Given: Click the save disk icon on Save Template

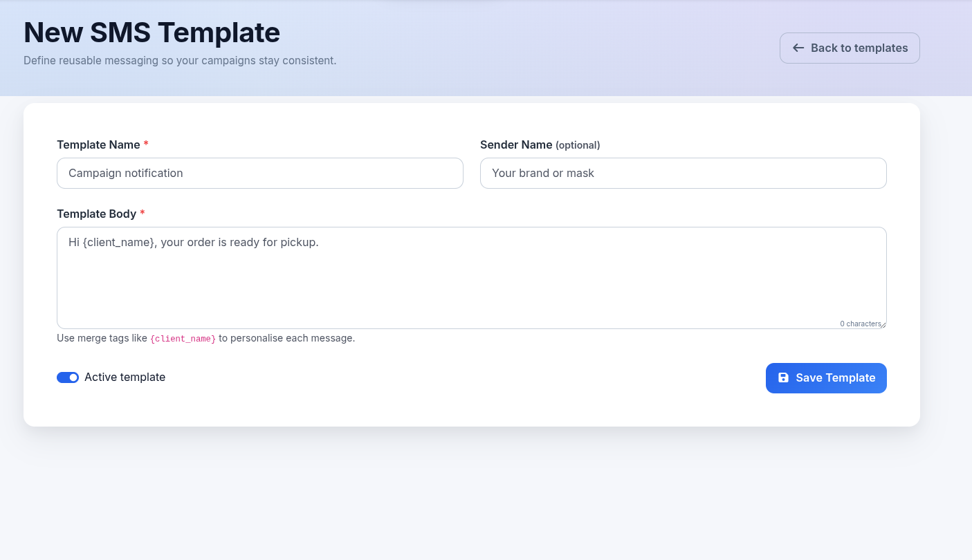Looking at the screenshot, I should click(x=782, y=377).
